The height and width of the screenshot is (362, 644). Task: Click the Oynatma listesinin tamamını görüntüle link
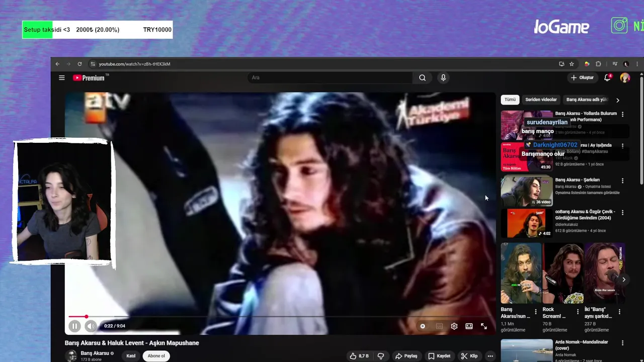[x=587, y=193]
